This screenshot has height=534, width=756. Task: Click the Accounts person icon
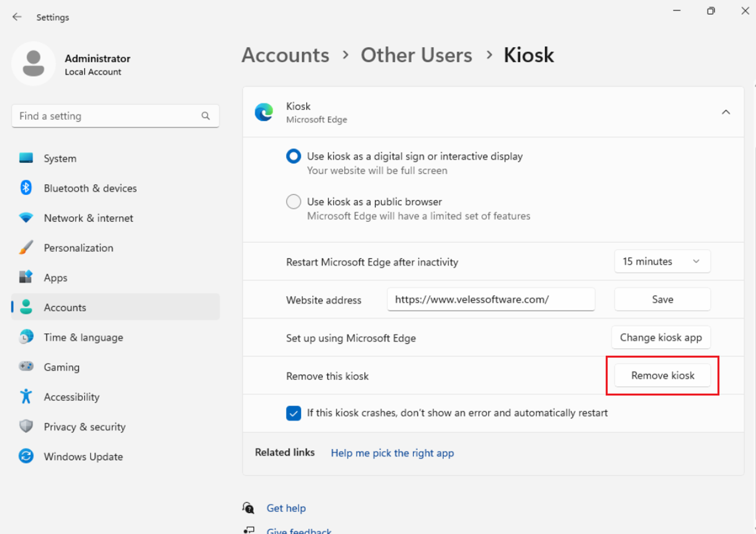[x=26, y=307]
